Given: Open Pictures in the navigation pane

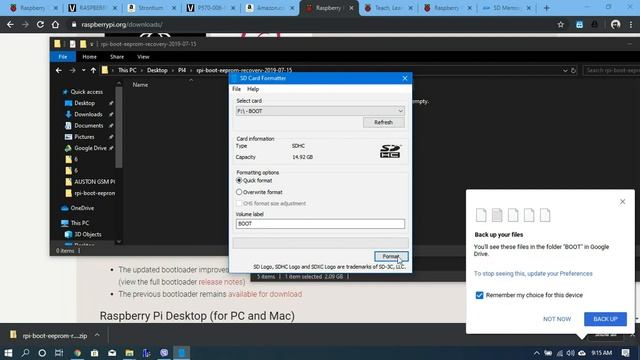Looking at the screenshot, I should [84, 137].
